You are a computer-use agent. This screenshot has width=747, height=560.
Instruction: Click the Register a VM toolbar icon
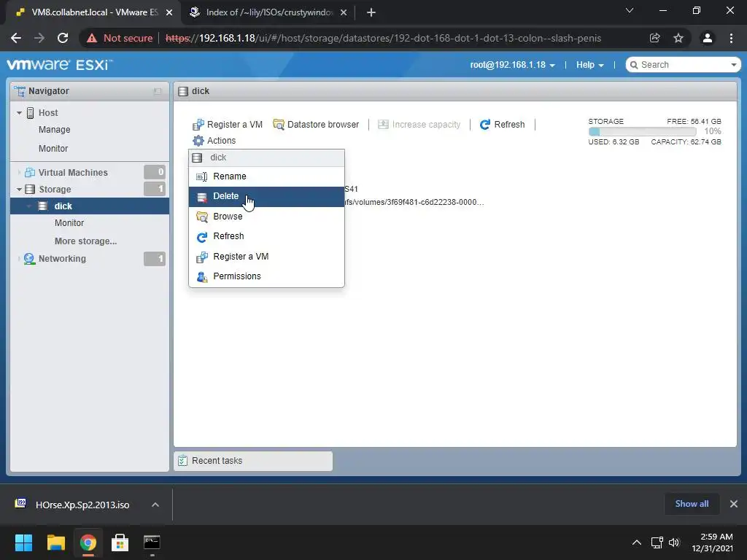click(x=198, y=125)
